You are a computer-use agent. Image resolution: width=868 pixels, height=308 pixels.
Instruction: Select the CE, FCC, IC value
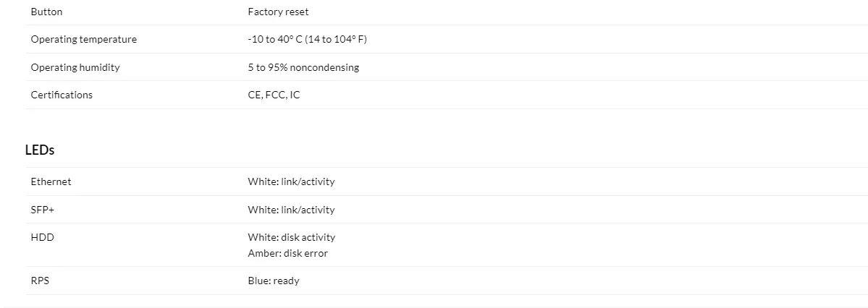coord(274,95)
